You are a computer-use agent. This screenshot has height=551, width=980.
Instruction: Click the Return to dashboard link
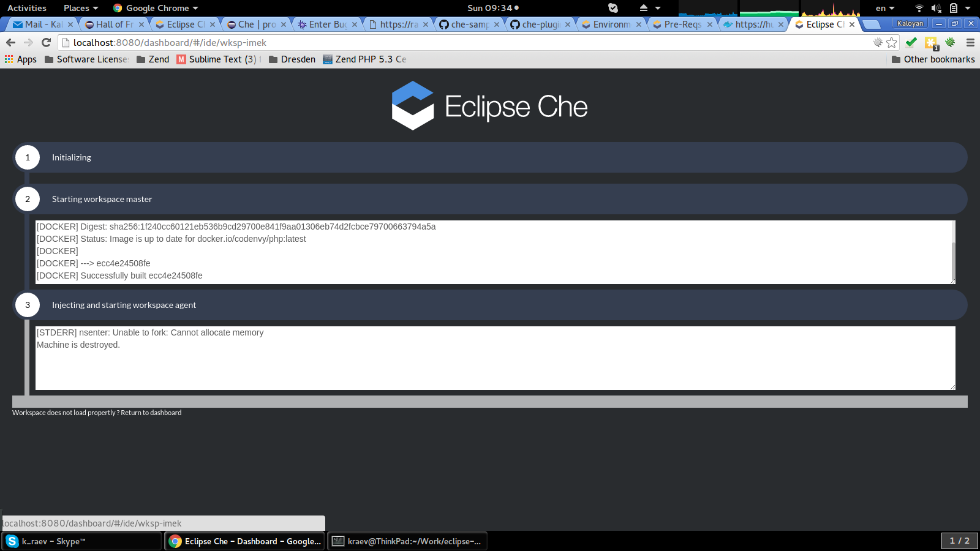tap(151, 413)
